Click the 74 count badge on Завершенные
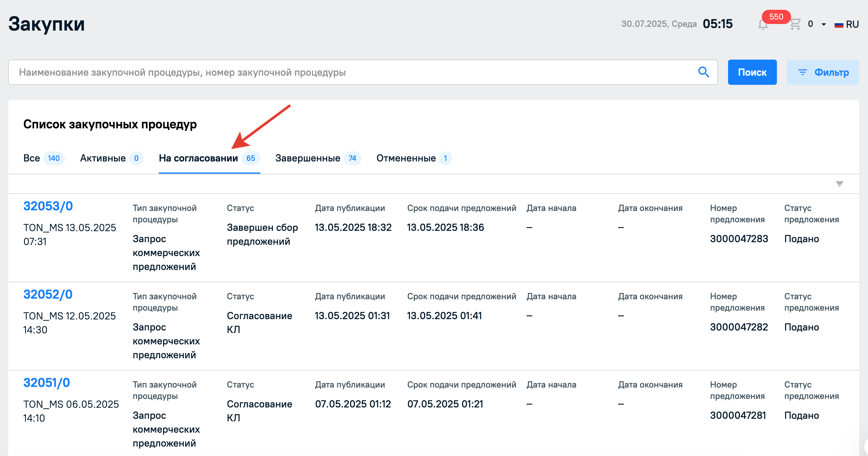The width and height of the screenshot is (868, 456). (352, 158)
